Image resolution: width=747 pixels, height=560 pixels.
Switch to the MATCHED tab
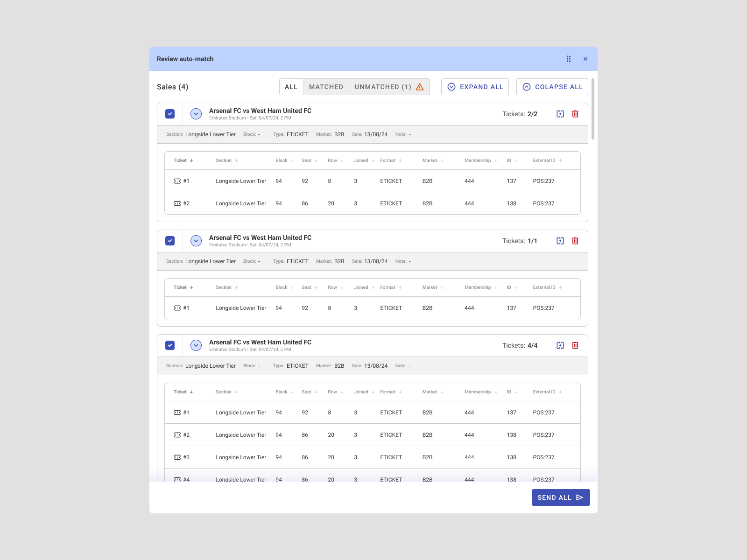(x=325, y=86)
